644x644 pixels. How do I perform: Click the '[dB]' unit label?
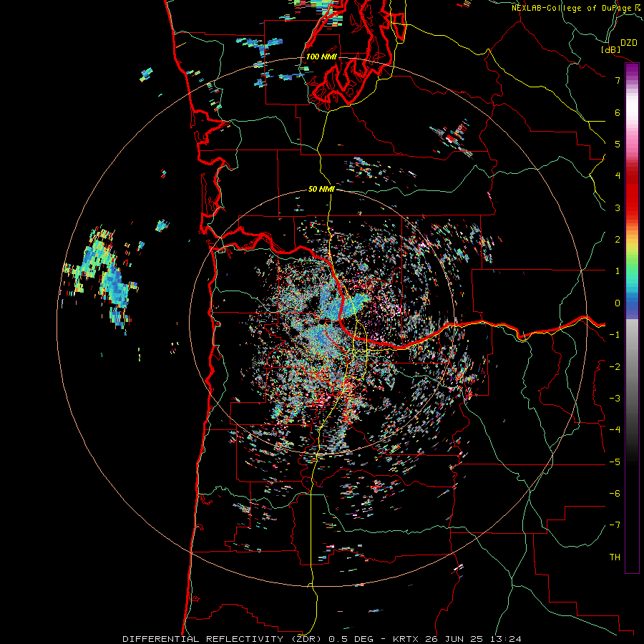click(611, 49)
